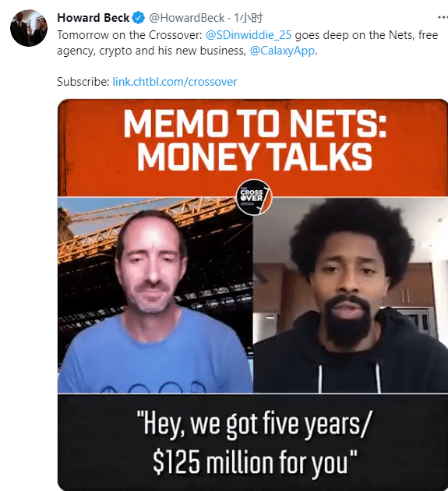Click the tweet body text to open it
The image size is (448, 491).
247,43
